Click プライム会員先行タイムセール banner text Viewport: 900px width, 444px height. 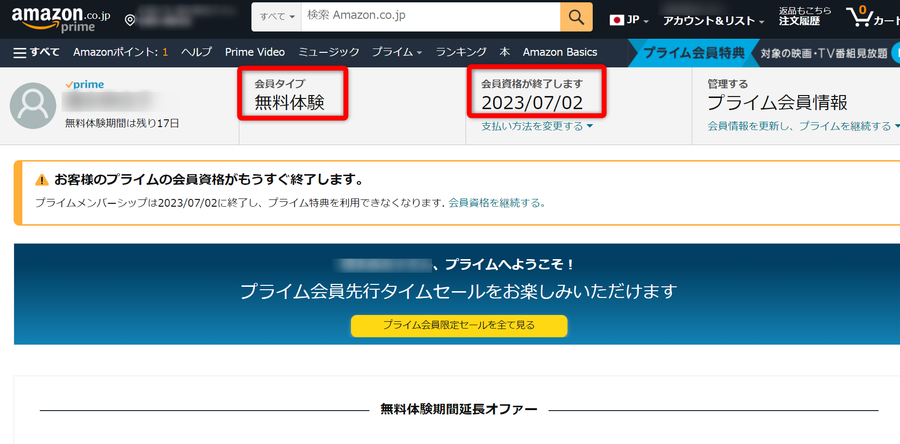coord(459,291)
